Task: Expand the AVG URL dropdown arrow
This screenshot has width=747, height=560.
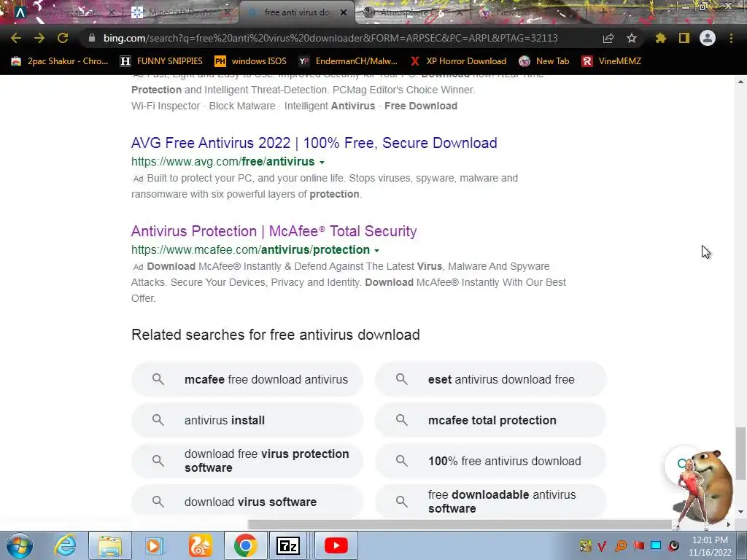Action: click(322, 163)
